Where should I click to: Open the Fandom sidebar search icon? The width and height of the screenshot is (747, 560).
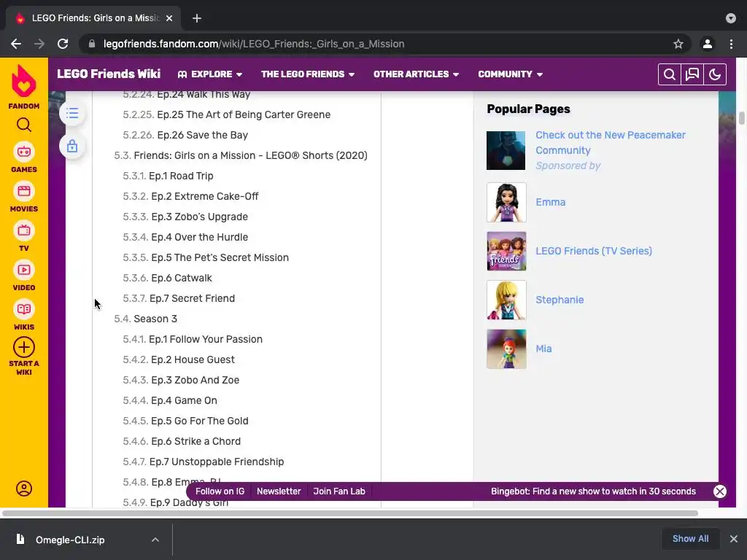[x=24, y=125]
